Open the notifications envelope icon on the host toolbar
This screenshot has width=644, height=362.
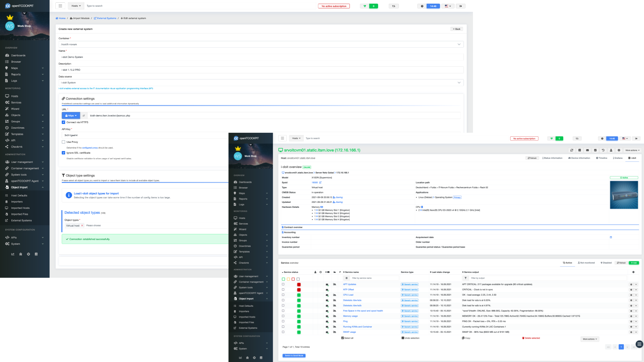[587, 150]
